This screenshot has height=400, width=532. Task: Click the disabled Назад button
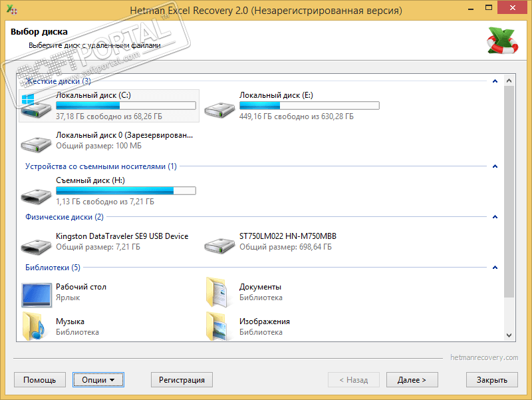(x=354, y=379)
